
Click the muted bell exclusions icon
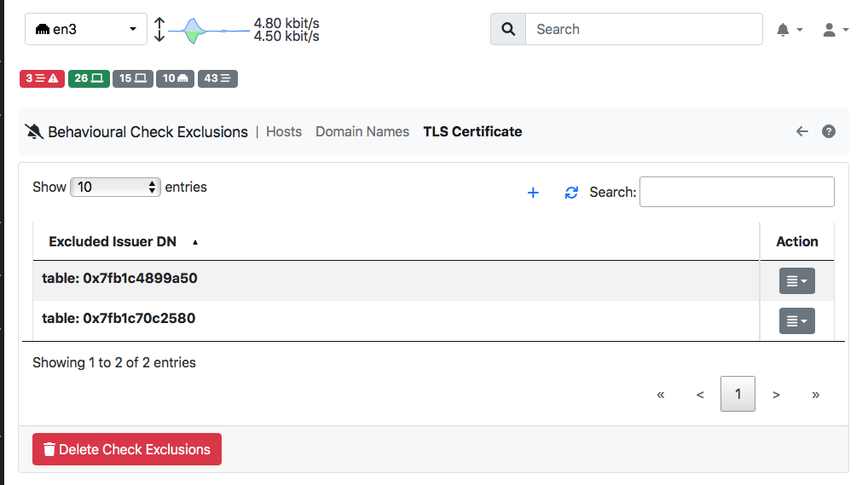pyautogui.click(x=34, y=132)
